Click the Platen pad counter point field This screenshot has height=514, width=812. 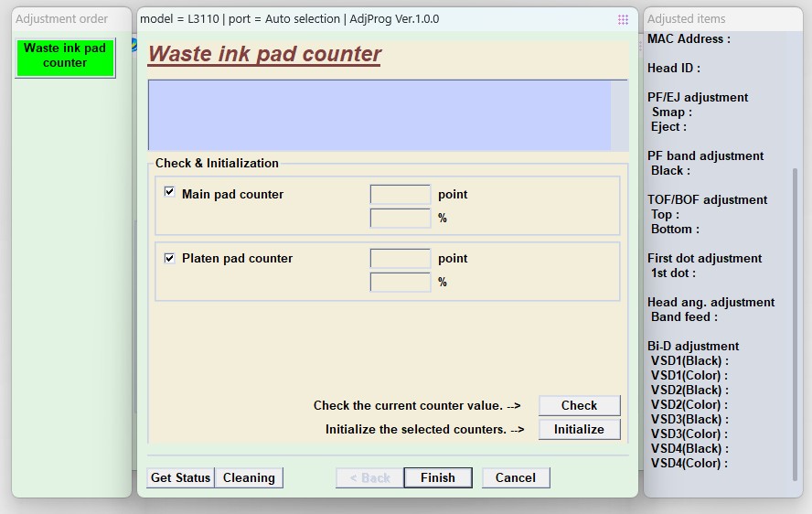[x=401, y=258]
